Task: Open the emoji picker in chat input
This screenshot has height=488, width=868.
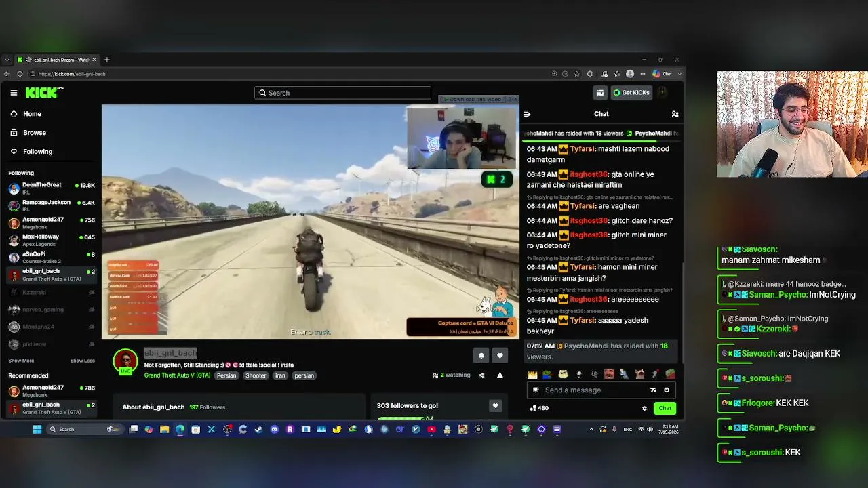Action: pyautogui.click(x=667, y=390)
